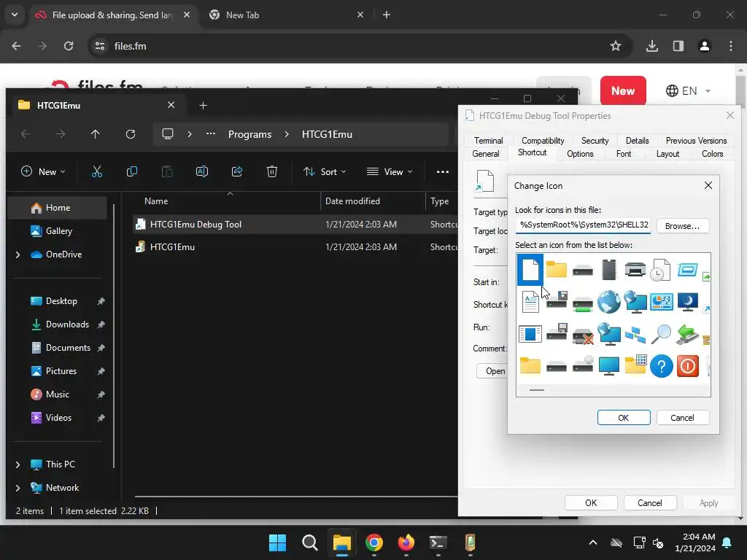Expand the Network tree node
The width and height of the screenshot is (747, 560).
click(18, 488)
